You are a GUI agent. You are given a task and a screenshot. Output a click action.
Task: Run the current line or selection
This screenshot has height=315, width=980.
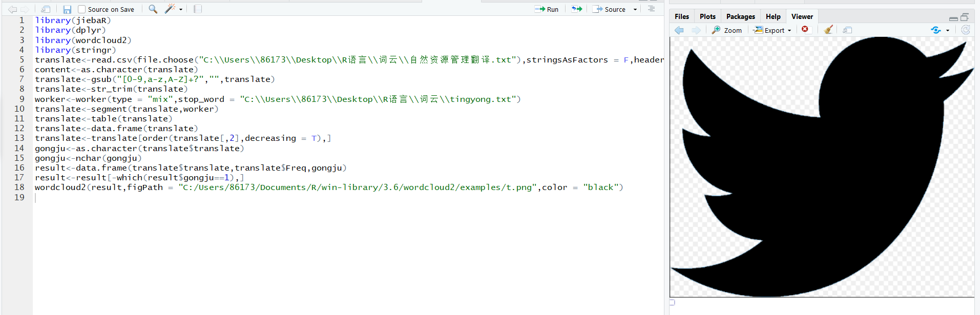coord(547,9)
